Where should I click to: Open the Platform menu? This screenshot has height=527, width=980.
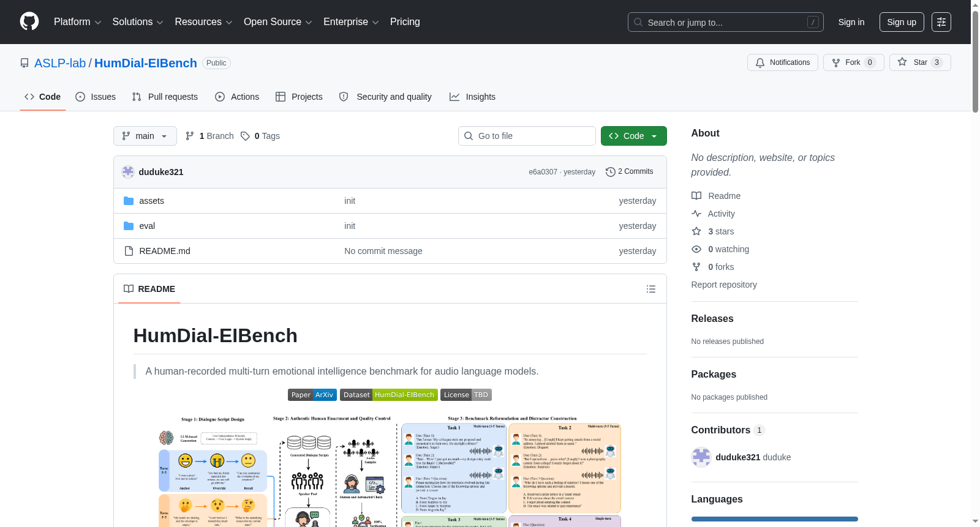77,22
